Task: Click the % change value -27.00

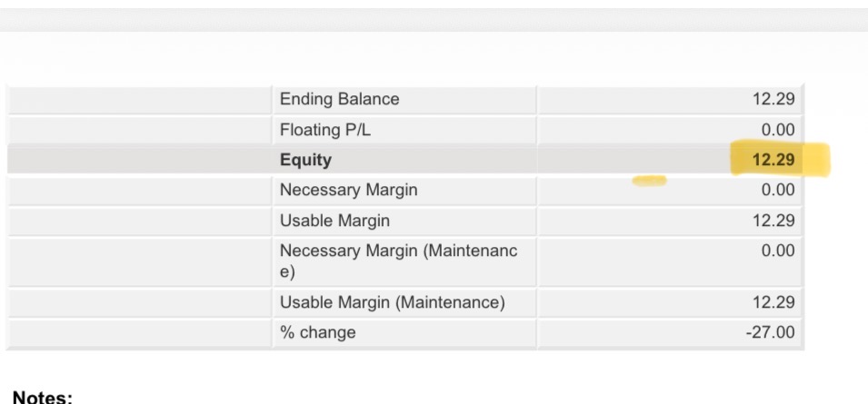Action: (x=770, y=332)
